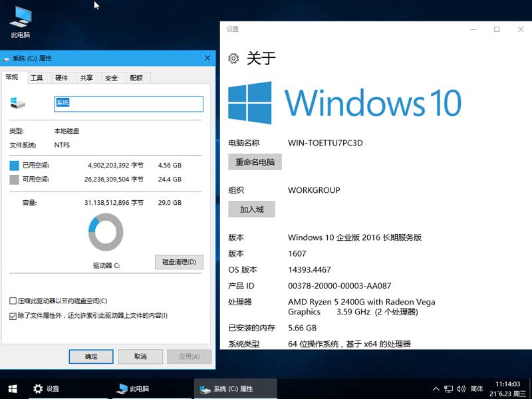Click the free space 24.4 GB value
This screenshot has width=532, height=399.
pyautogui.click(x=170, y=180)
